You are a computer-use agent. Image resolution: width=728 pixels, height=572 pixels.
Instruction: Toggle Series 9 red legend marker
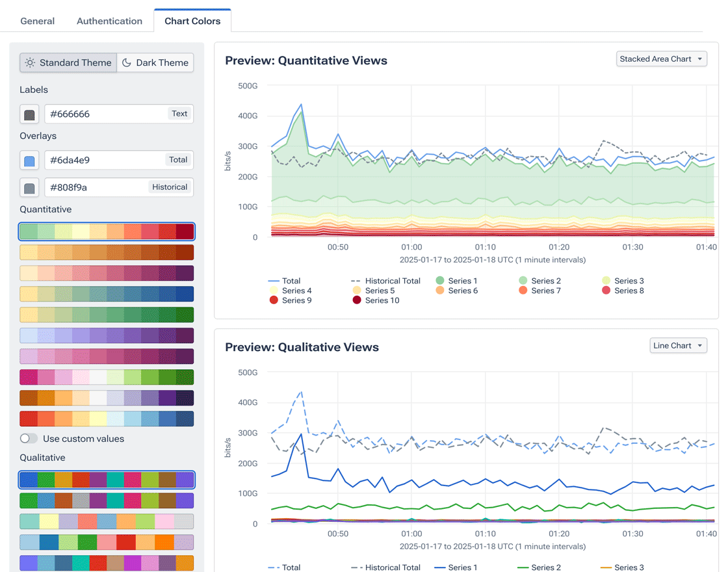(274, 300)
